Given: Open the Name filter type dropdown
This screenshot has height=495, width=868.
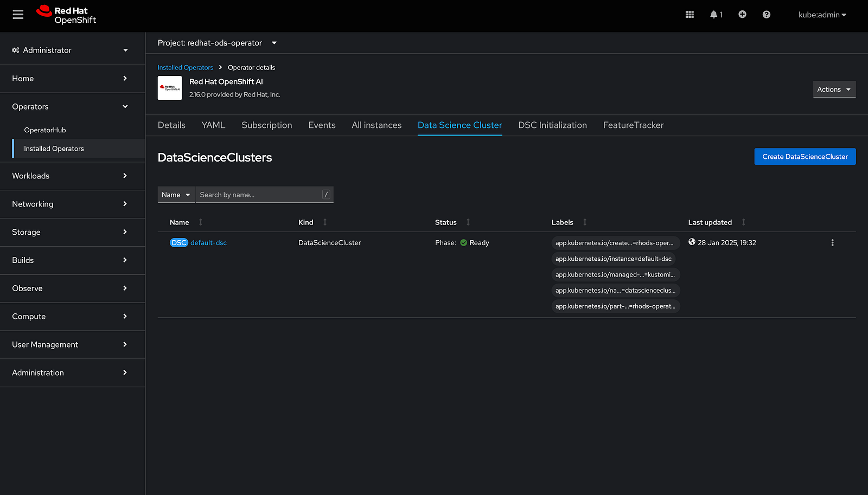Looking at the screenshot, I should click(x=176, y=195).
